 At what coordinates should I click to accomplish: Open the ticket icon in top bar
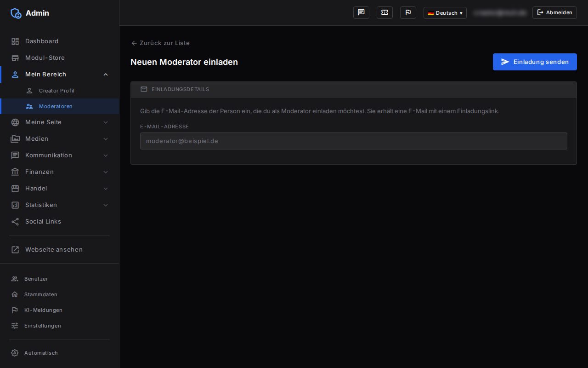tap(384, 13)
